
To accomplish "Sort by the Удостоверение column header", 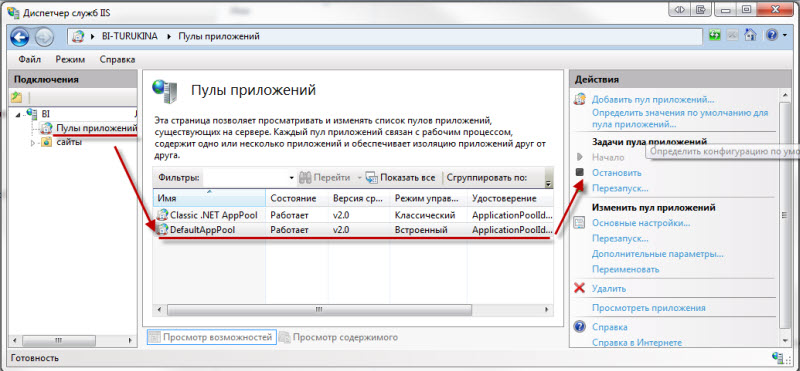I will coord(511,198).
